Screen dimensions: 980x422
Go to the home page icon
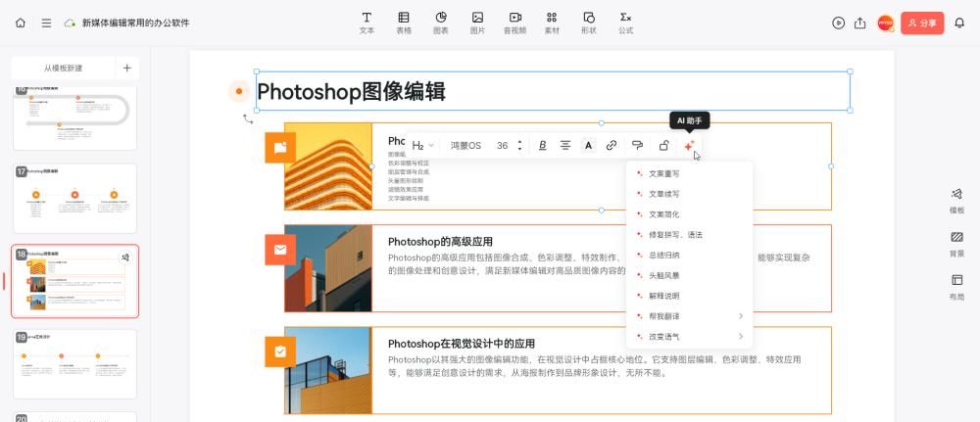tap(21, 23)
